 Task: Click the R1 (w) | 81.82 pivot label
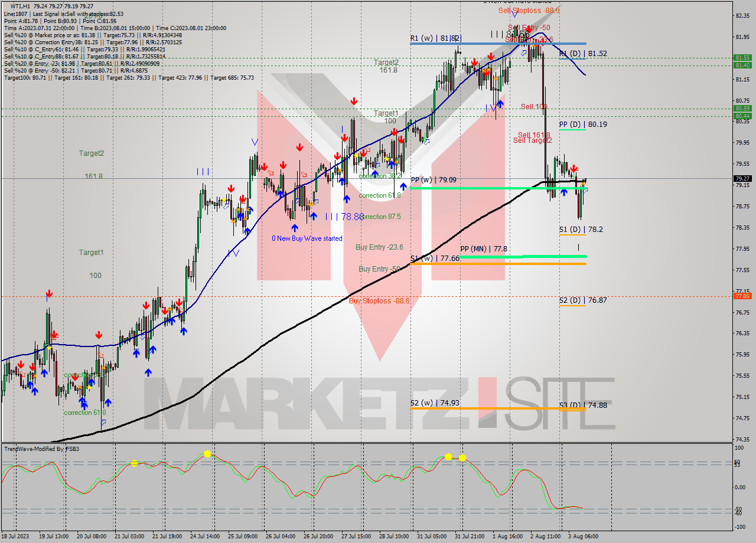(436, 38)
